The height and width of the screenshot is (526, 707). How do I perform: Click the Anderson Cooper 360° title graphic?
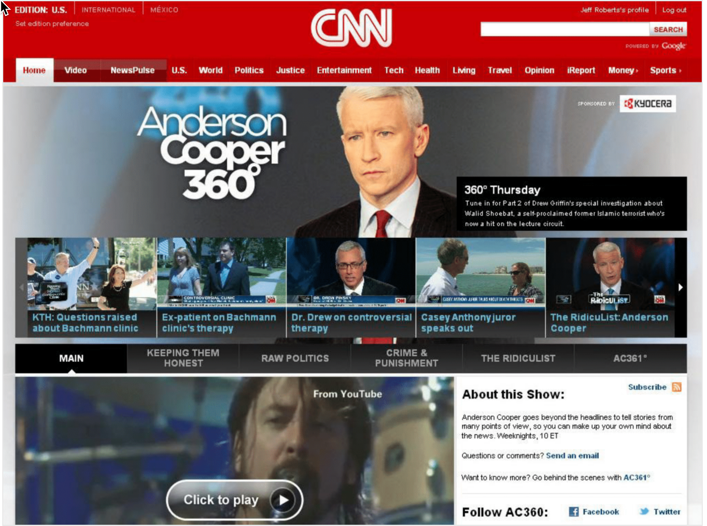tap(212, 152)
